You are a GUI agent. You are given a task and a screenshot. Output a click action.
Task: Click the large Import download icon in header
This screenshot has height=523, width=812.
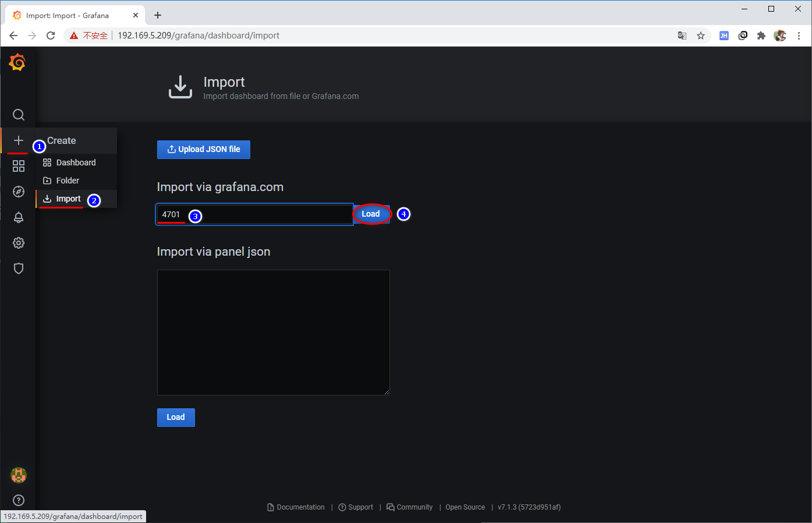pyautogui.click(x=180, y=87)
